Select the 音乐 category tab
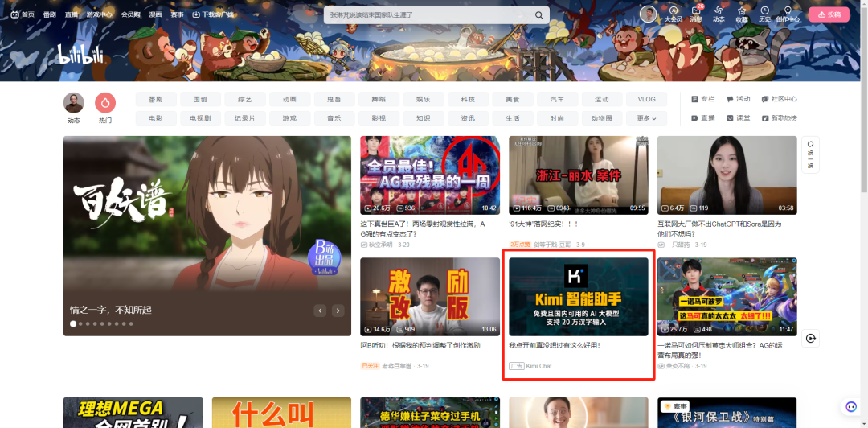868x428 pixels. 334,118
